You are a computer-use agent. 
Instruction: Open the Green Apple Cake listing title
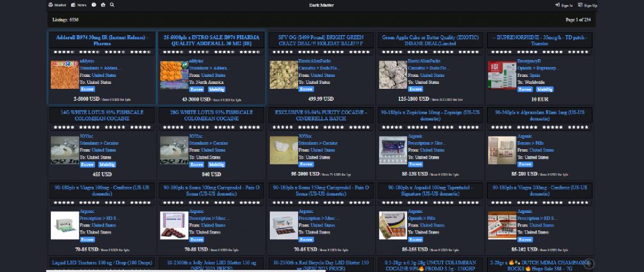[x=430, y=40]
